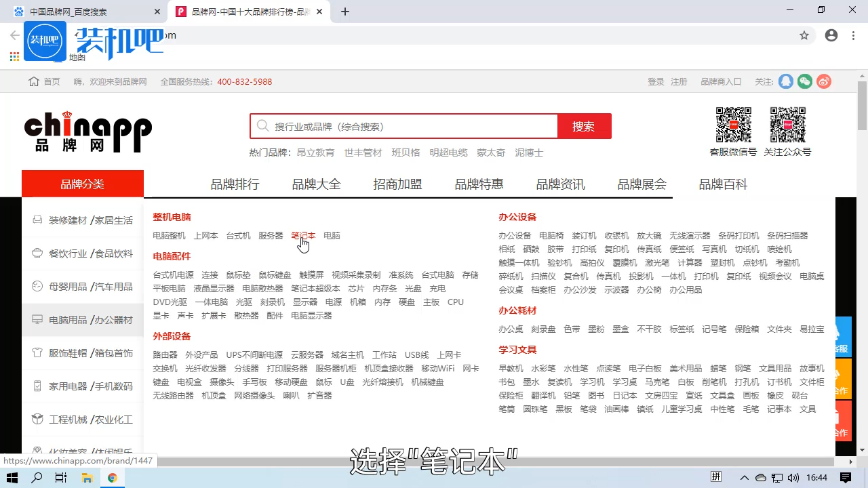868x488 pixels.
Task: Expand the 餐饮行业/食品饮料 category flyout
Action: tap(82, 253)
